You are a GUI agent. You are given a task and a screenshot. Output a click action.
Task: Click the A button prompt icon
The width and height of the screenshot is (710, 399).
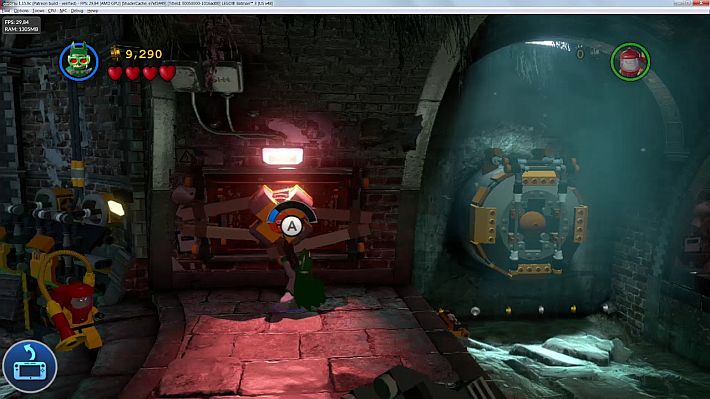coord(292,226)
